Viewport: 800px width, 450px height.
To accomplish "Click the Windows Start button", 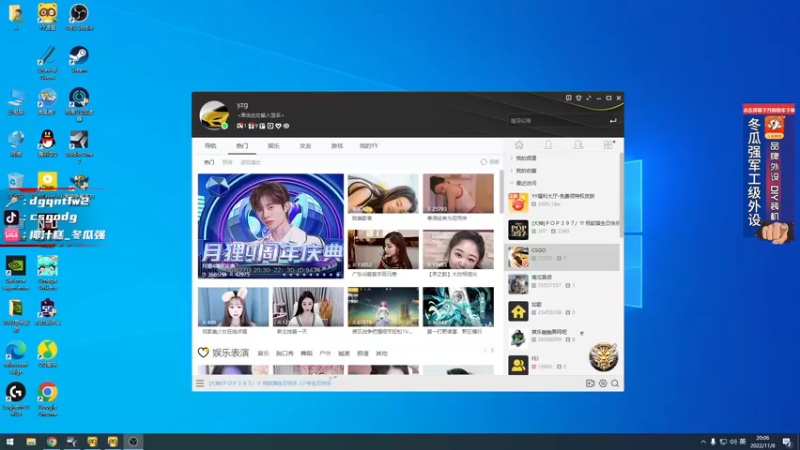I will 10,442.
